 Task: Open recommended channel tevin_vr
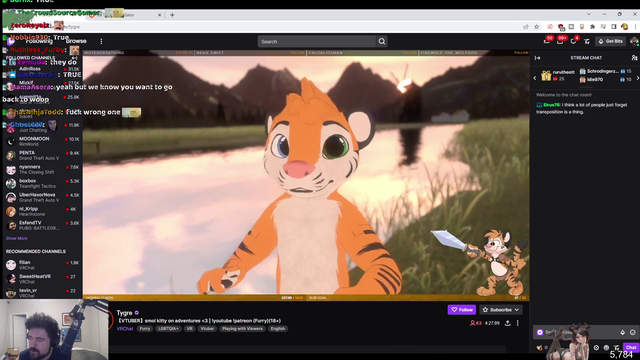[42, 293]
